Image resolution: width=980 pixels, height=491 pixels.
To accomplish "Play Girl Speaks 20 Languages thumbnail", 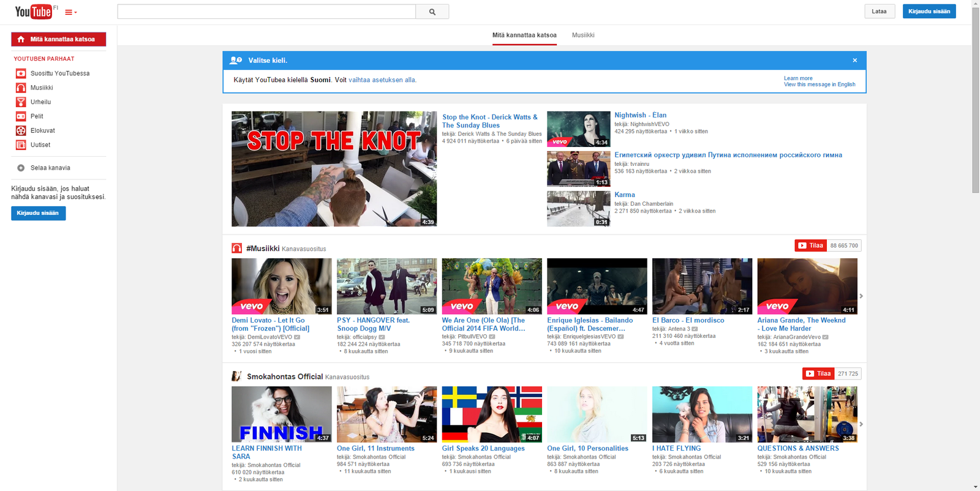I will tap(492, 414).
